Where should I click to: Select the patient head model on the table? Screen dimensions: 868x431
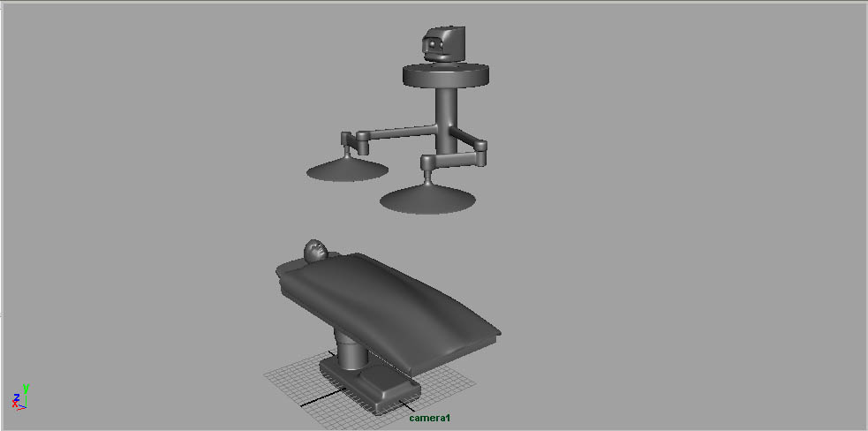pyautogui.click(x=315, y=250)
